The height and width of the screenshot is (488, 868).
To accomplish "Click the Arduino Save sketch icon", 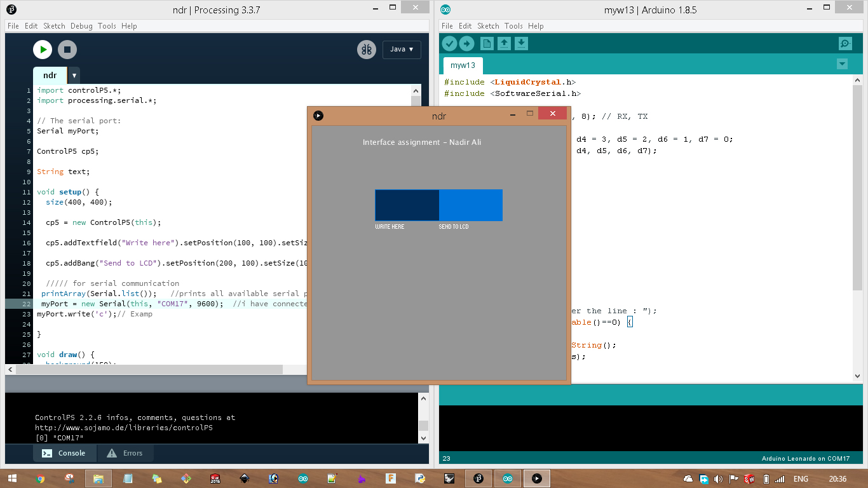I will coord(521,43).
